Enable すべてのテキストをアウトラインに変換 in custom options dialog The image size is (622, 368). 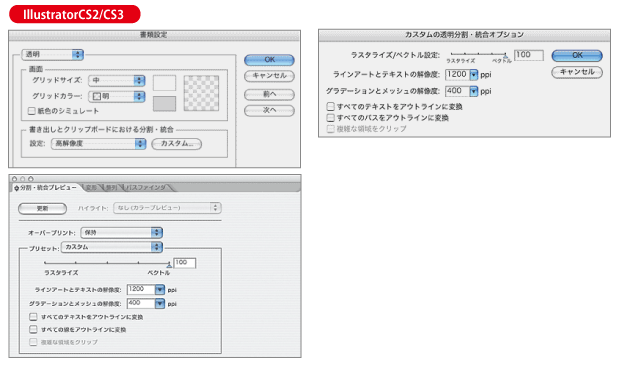[x=330, y=107]
